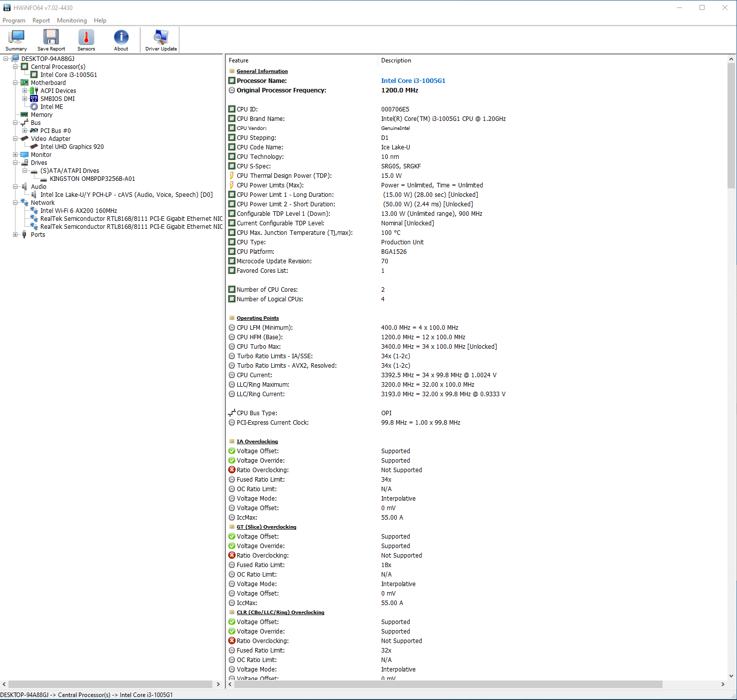737x700 pixels.
Task: Click the CLR (CBo/LLC/Ring) Overclocking heading
Action: click(280, 612)
